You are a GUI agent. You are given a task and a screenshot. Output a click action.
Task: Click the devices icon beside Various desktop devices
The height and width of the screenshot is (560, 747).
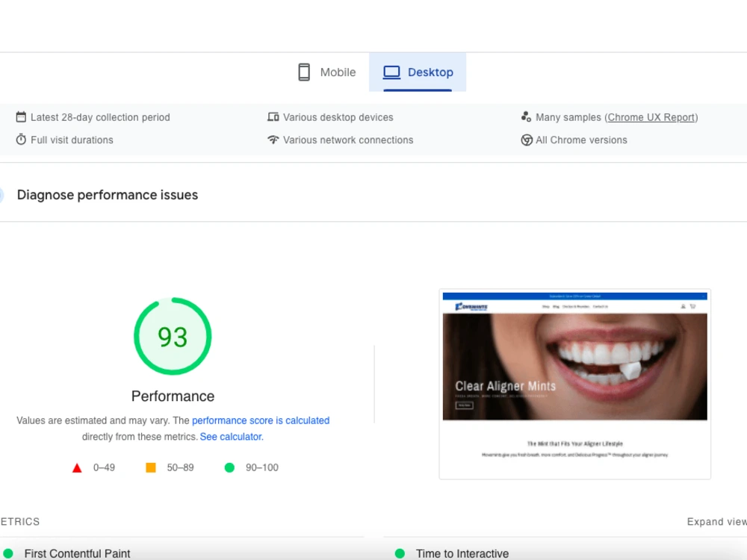[x=273, y=116]
